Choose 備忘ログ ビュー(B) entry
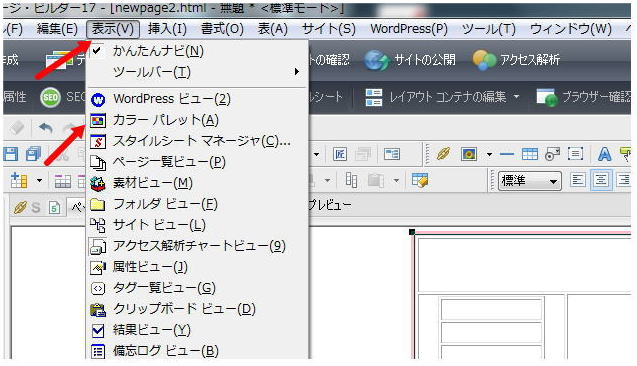637x366 pixels. coord(197,351)
